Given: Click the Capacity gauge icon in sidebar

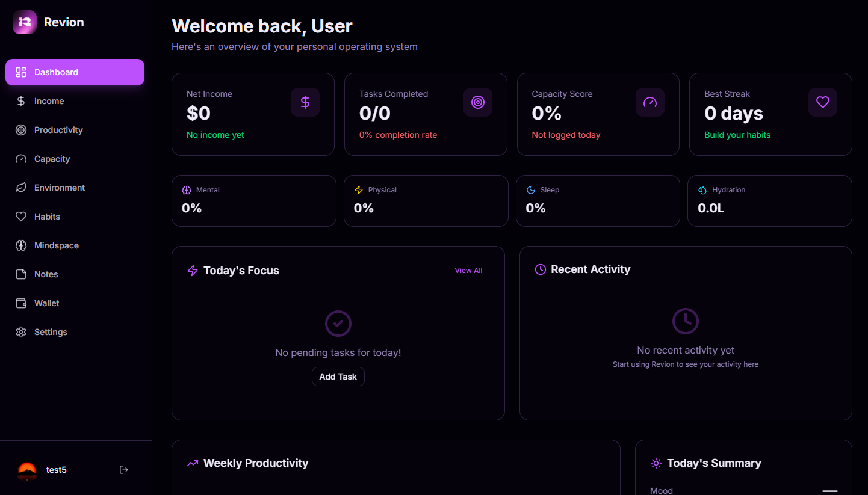Looking at the screenshot, I should 20,158.
